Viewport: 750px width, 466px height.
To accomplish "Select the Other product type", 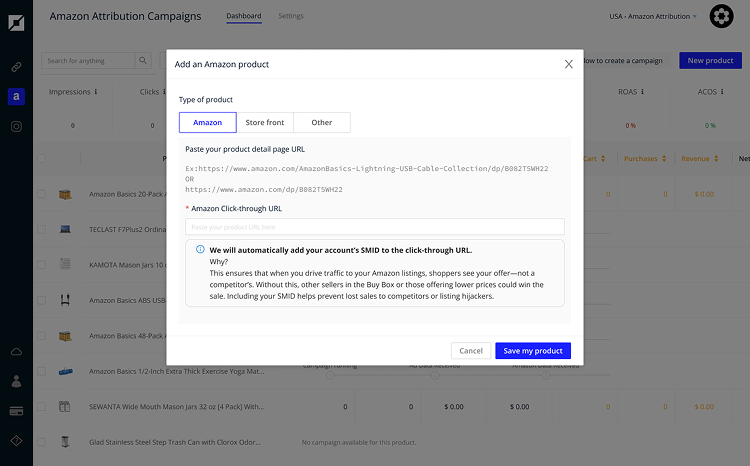I will tap(321, 122).
